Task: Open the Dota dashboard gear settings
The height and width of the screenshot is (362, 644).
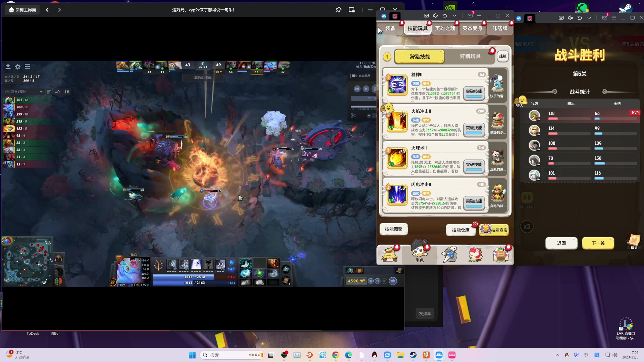Action: pos(18,67)
